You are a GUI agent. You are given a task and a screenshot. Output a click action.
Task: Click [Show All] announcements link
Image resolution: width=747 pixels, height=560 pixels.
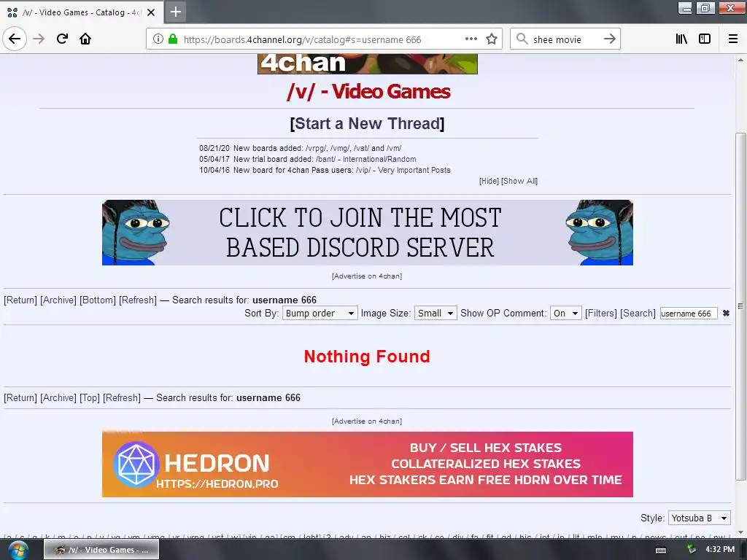519,181
